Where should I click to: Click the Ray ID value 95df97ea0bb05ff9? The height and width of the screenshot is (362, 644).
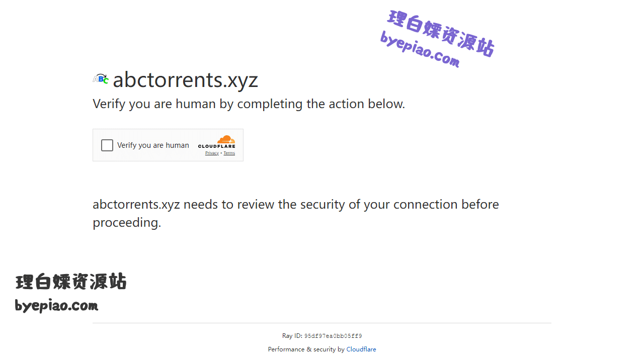tap(333, 336)
